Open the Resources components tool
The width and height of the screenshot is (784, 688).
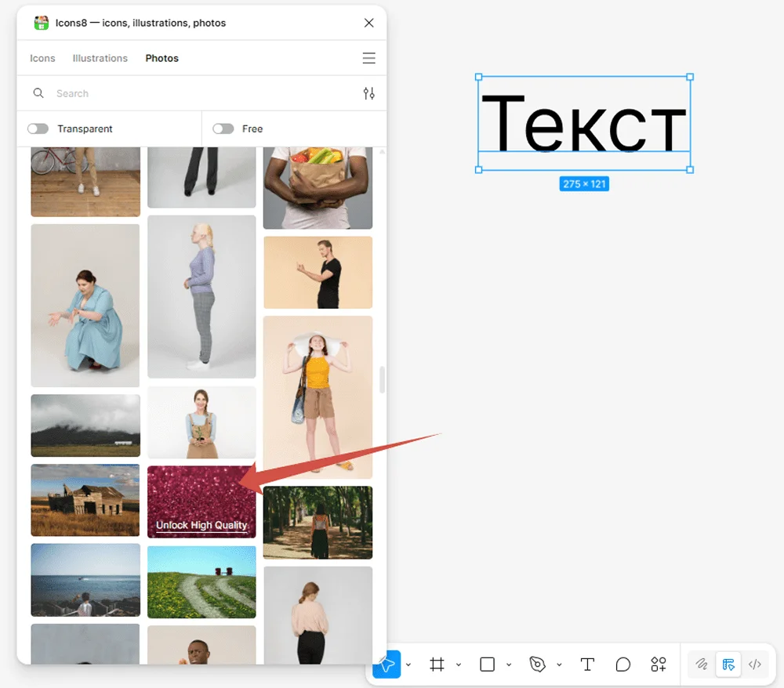point(659,664)
